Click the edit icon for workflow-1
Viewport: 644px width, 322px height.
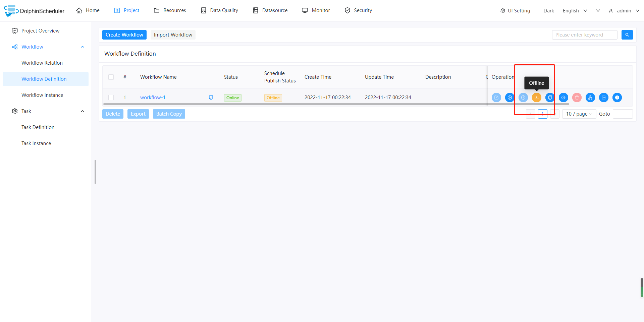[496, 98]
